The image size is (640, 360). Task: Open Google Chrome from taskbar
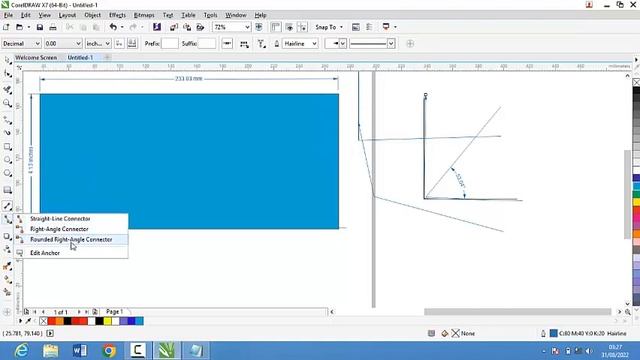109,351
